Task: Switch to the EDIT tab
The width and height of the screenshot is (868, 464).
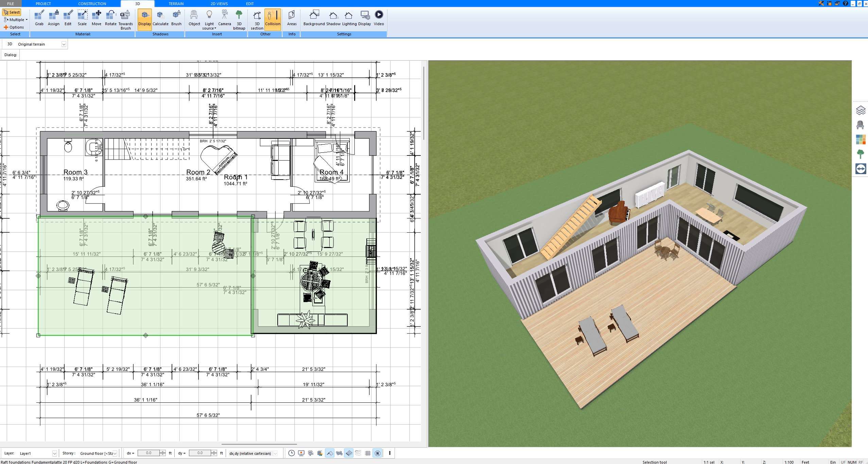Action: coord(250,3)
